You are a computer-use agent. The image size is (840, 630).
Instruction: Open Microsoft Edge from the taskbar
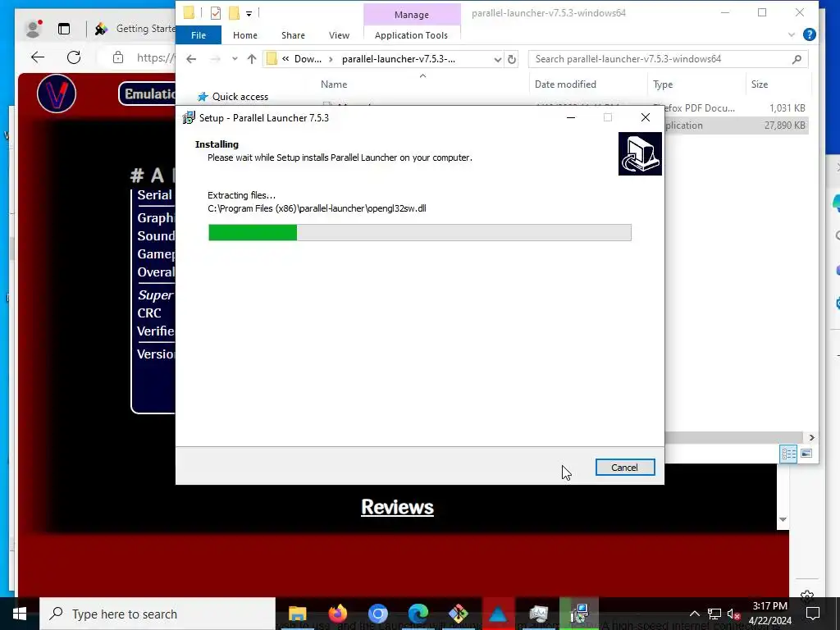pyautogui.click(x=418, y=614)
